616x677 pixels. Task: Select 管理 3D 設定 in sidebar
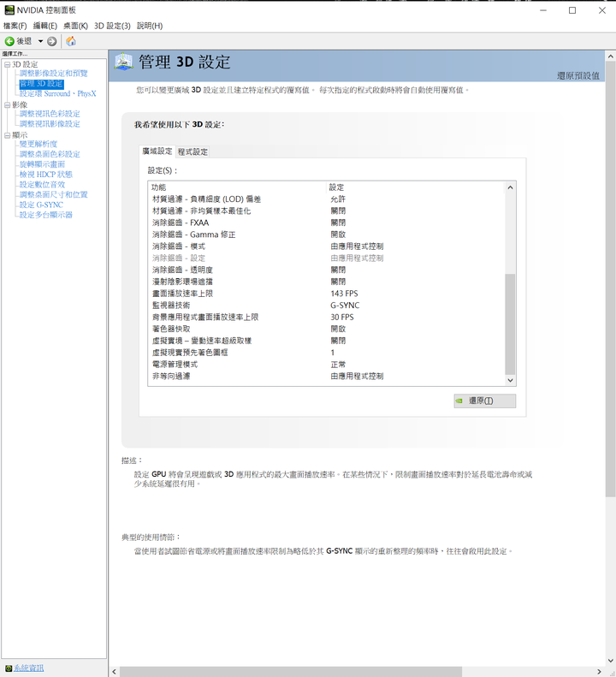[41, 83]
